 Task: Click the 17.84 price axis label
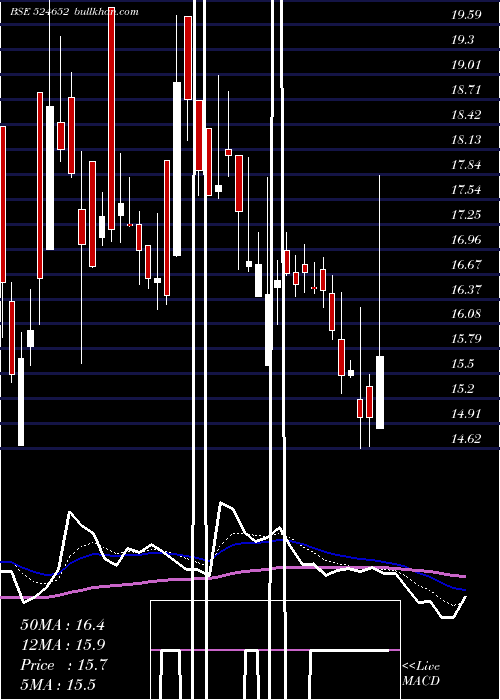tap(466, 165)
